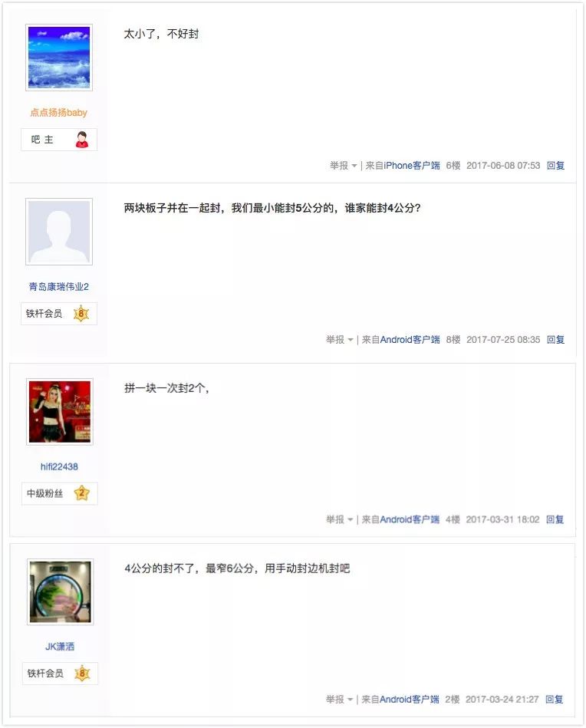Expand 举报 dropdown on the 6楼 post
The height and width of the screenshot is (728, 586).
[x=343, y=165]
